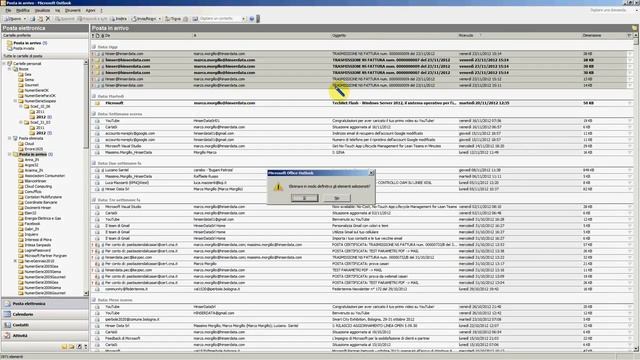Open the Invia/Ricevi dropdown arrow
The height and width of the screenshot is (360, 640).
point(160,19)
